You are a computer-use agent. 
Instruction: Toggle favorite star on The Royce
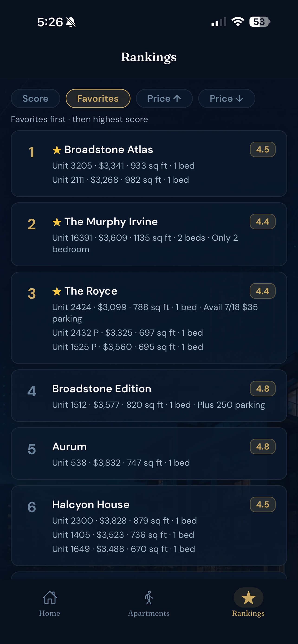[x=57, y=291]
